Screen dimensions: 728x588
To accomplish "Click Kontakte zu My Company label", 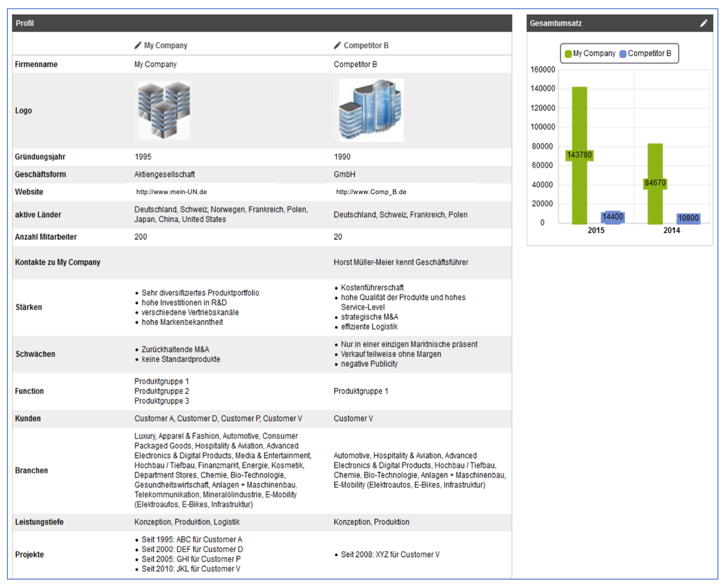I will [x=58, y=262].
